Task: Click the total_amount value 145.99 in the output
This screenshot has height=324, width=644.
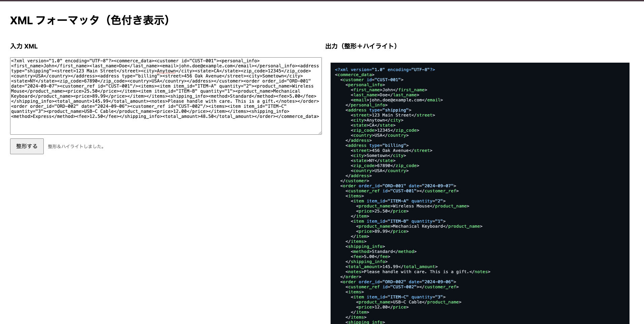Action: pos(391,266)
